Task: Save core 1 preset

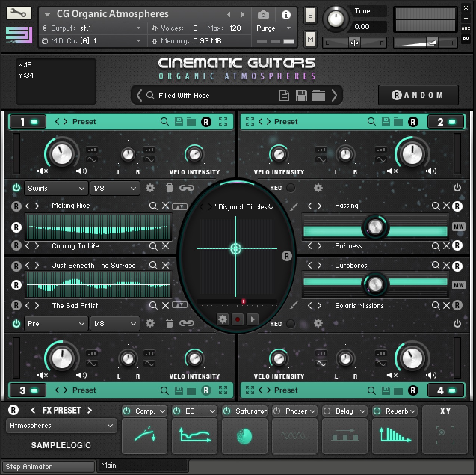Action: coord(179,122)
